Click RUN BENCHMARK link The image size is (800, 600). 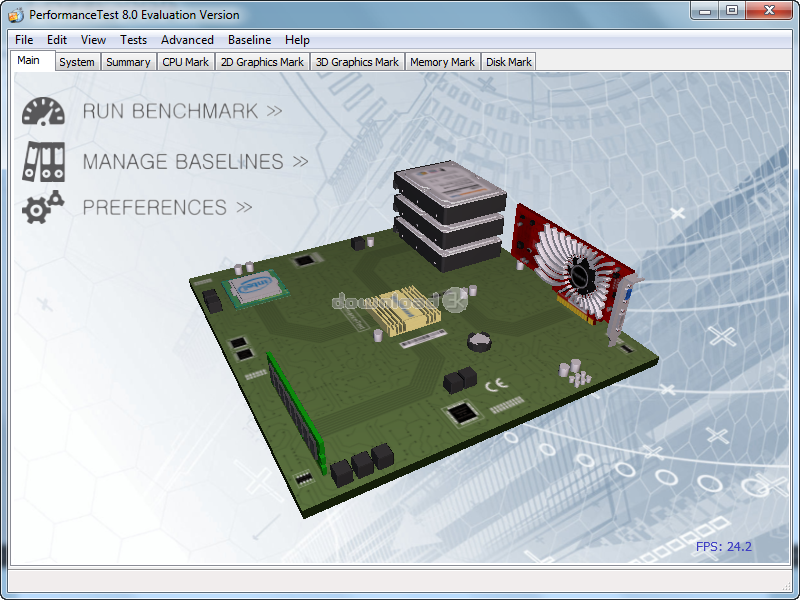(x=182, y=111)
